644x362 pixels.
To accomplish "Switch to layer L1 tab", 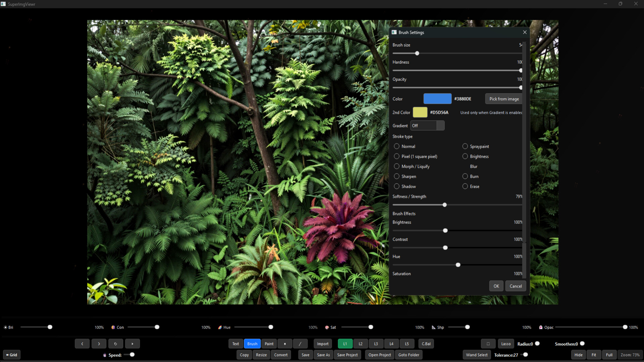I will 345,344.
